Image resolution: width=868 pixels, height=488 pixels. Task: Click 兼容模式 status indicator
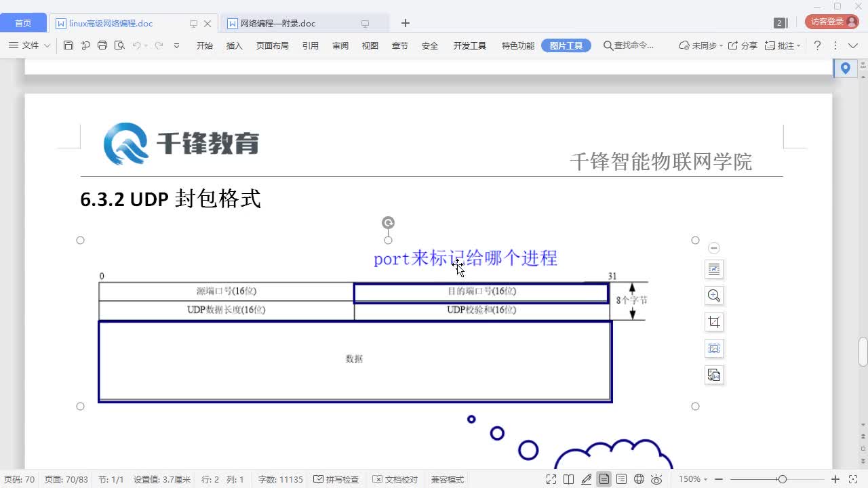pyautogui.click(x=448, y=479)
